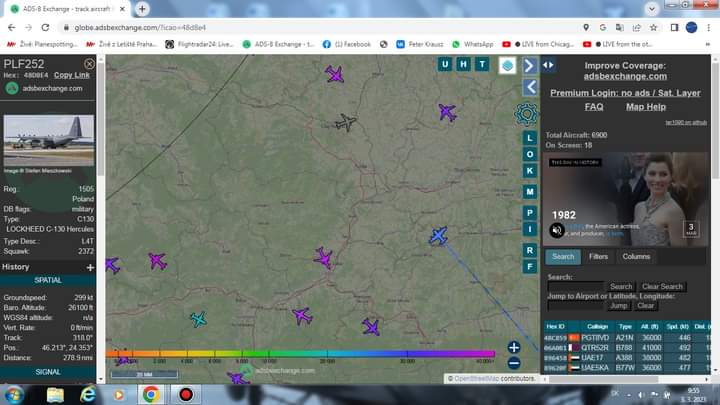Collapse sidebar with left arrow button
The image size is (720, 405).
coord(530,87)
